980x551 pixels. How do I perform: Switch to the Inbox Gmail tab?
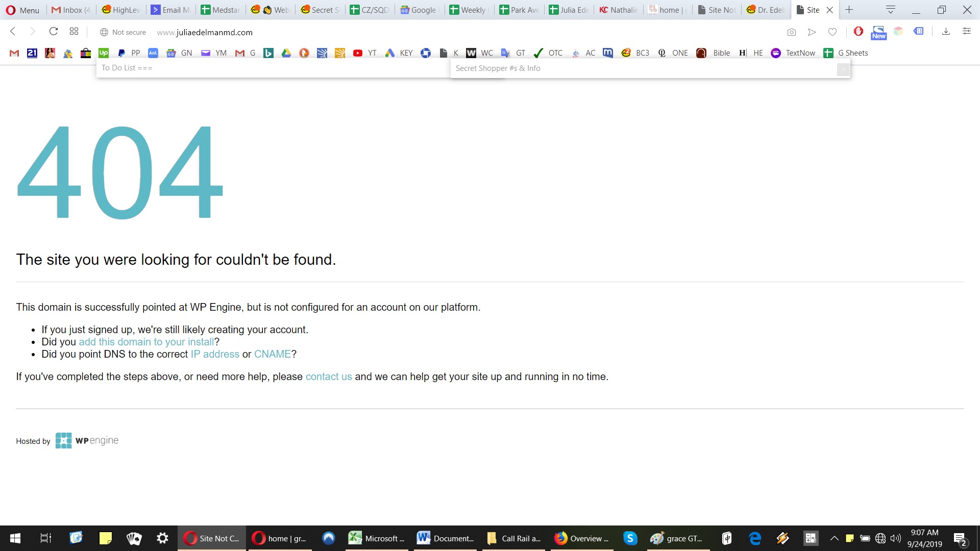click(71, 10)
